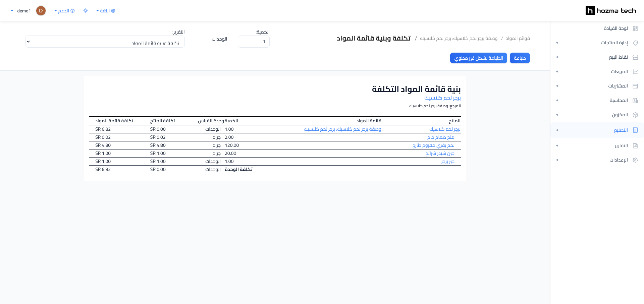Click the تكلفة الوحدة total row label
The image size is (644, 304).
pos(238,170)
